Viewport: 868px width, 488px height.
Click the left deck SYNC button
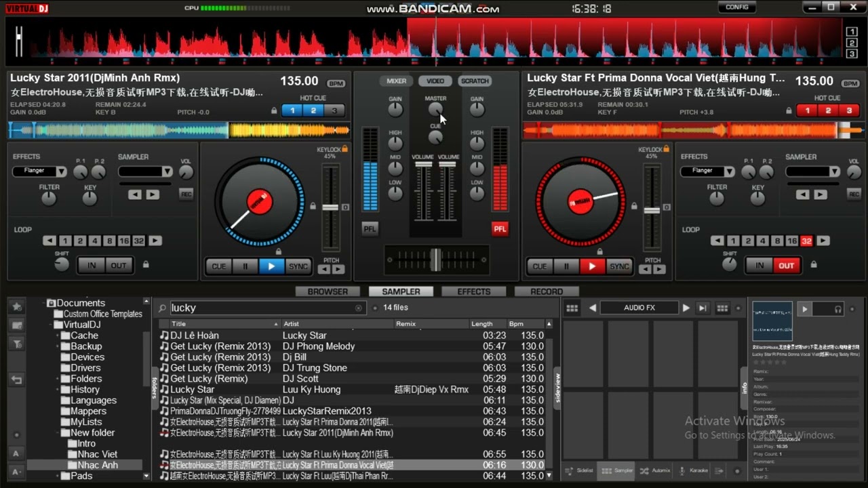298,266
